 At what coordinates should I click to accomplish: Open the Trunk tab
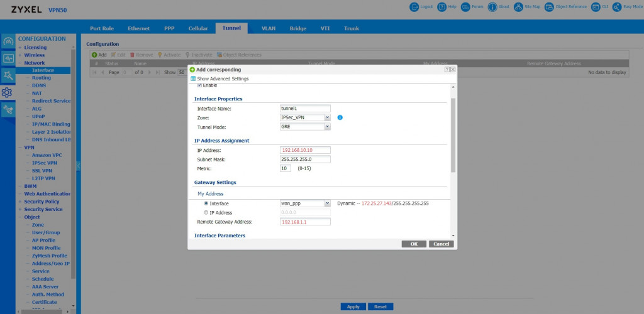coord(352,28)
